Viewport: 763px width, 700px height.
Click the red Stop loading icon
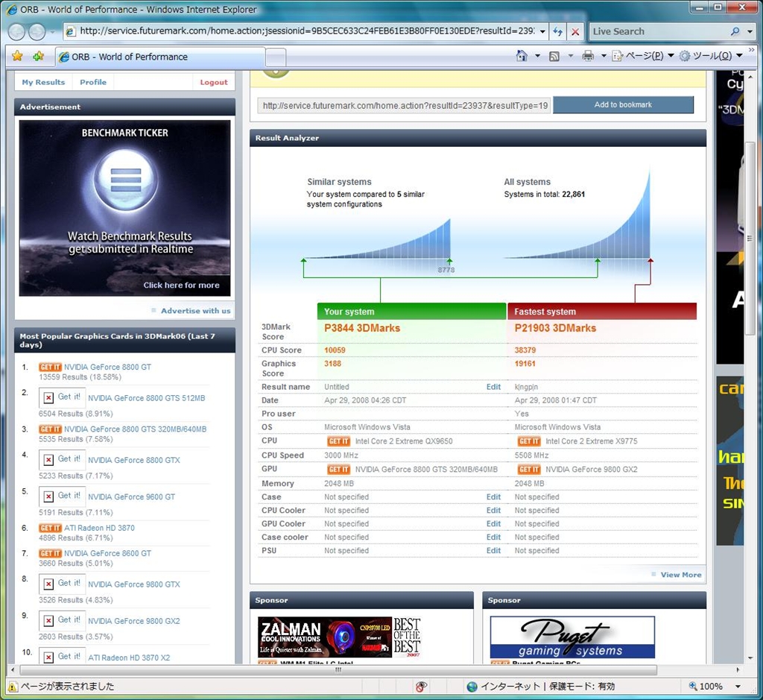pos(575,31)
